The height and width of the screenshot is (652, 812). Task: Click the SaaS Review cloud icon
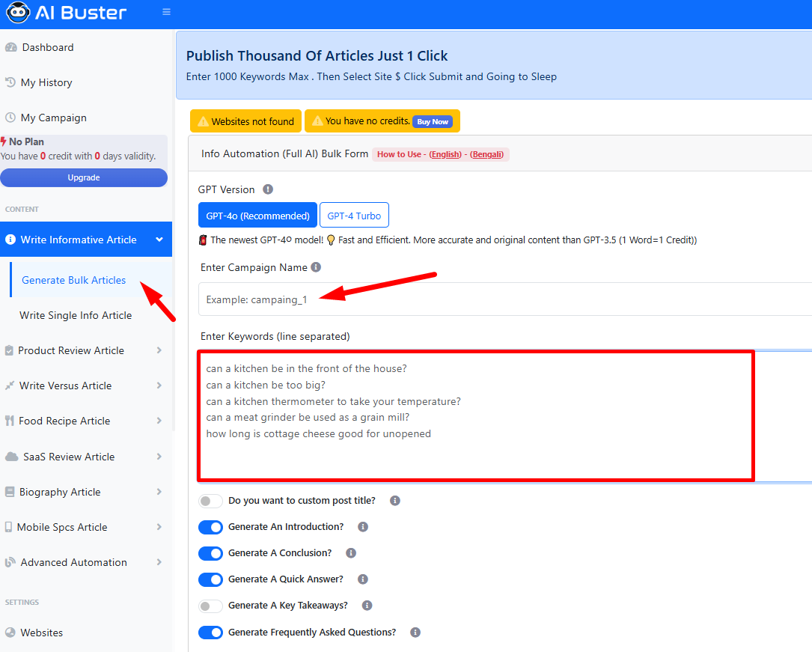(x=11, y=457)
